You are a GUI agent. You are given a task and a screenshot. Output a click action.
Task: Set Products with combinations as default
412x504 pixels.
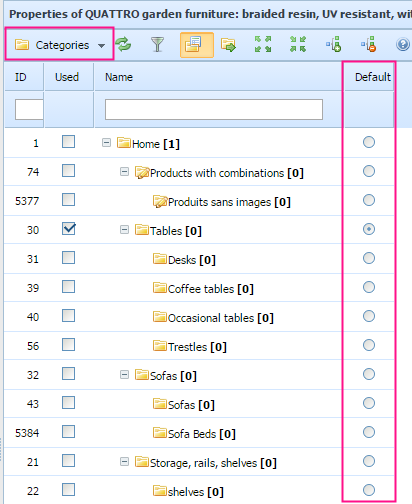tap(369, 171)
